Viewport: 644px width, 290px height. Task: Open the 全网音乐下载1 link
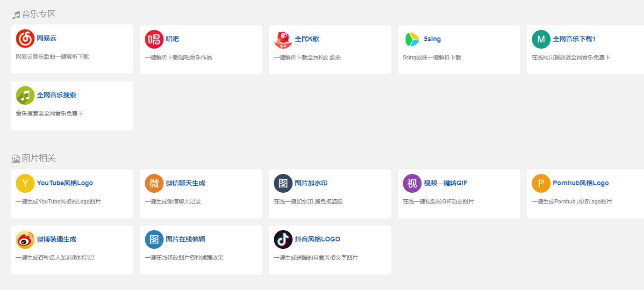tap(574, 39)
